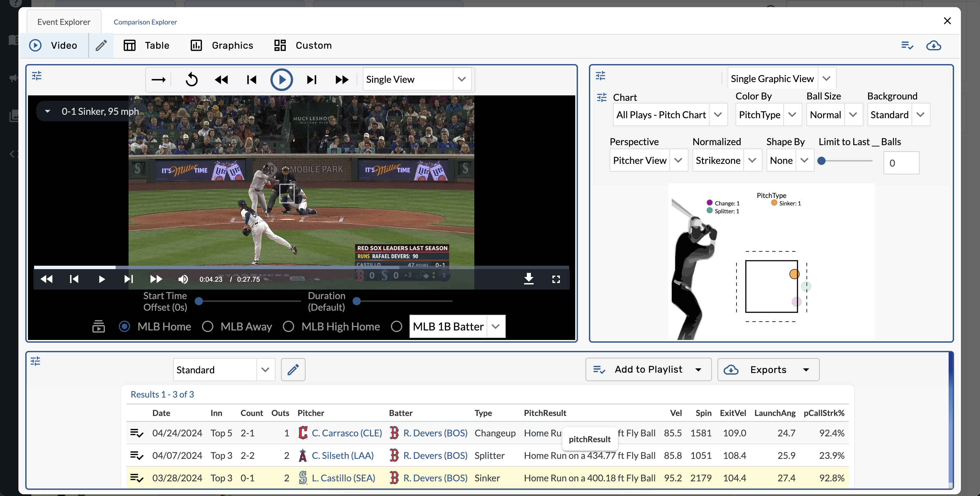The width and height of the screenshot is (980, 496).
Task: Click Add to Playlist
Action: coord(648,369)
